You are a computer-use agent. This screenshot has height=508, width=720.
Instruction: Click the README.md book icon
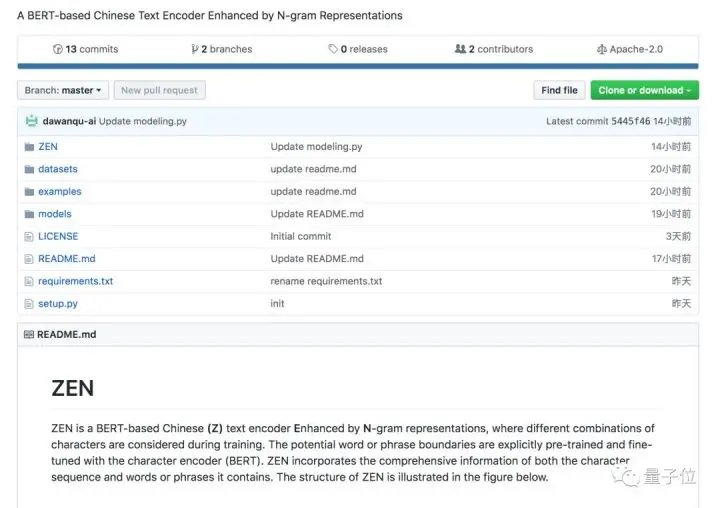(29, 335)
